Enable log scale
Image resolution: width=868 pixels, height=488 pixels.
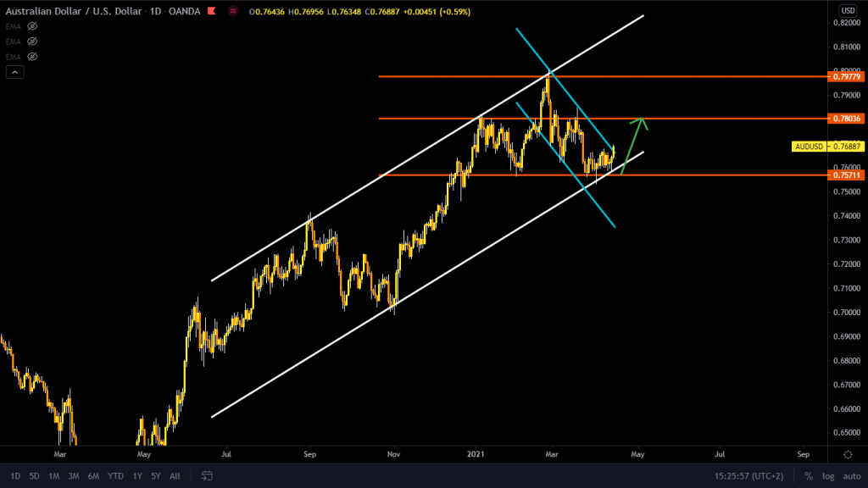[x=827, y=476]
